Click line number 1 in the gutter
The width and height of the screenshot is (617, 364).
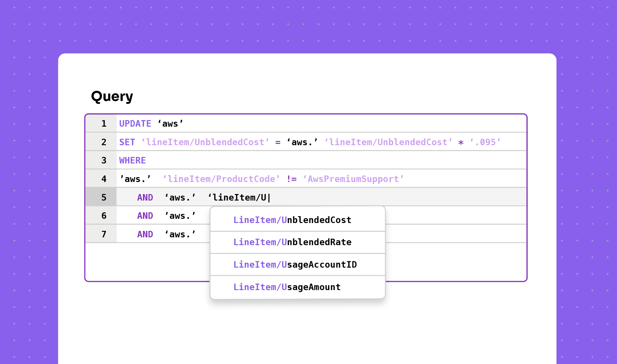click(x=104, y=124)
